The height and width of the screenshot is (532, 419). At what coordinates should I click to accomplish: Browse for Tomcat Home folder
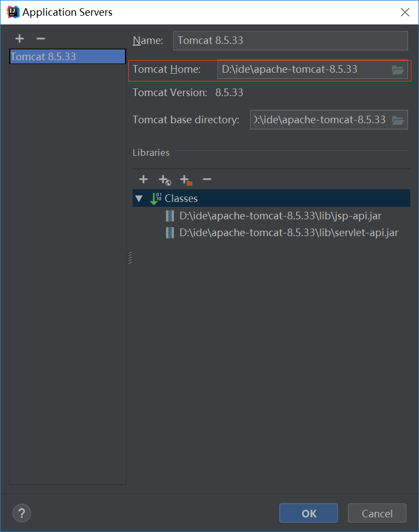398,70
